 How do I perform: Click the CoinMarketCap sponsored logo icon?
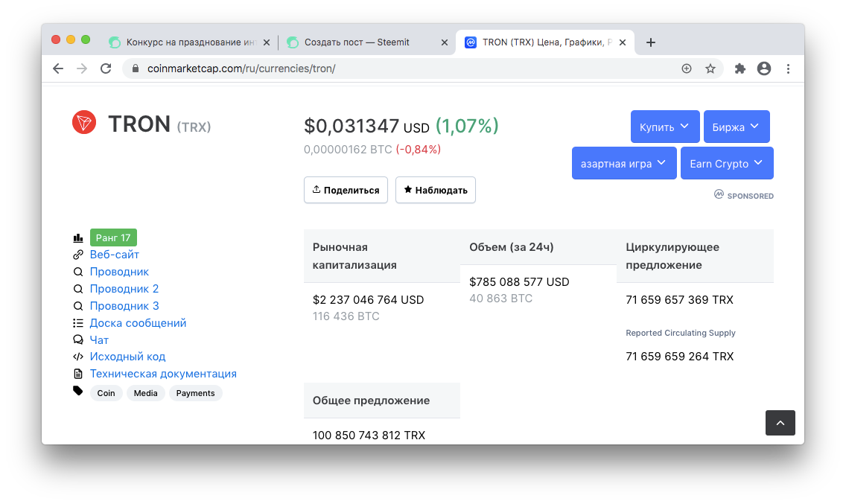719,194
